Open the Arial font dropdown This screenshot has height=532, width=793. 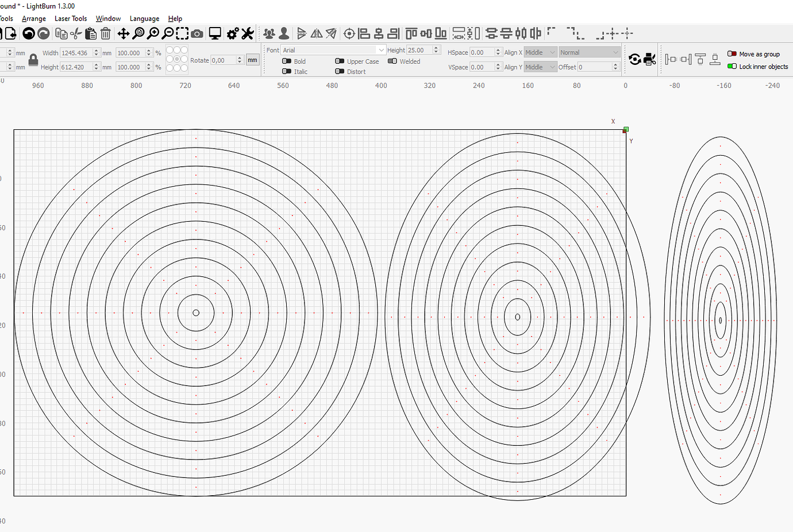tap(379, 49)
